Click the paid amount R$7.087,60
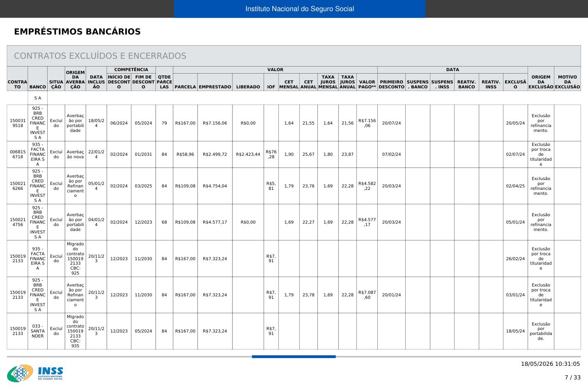The height and width of the screenshot is (388, 588). point(367,295)
